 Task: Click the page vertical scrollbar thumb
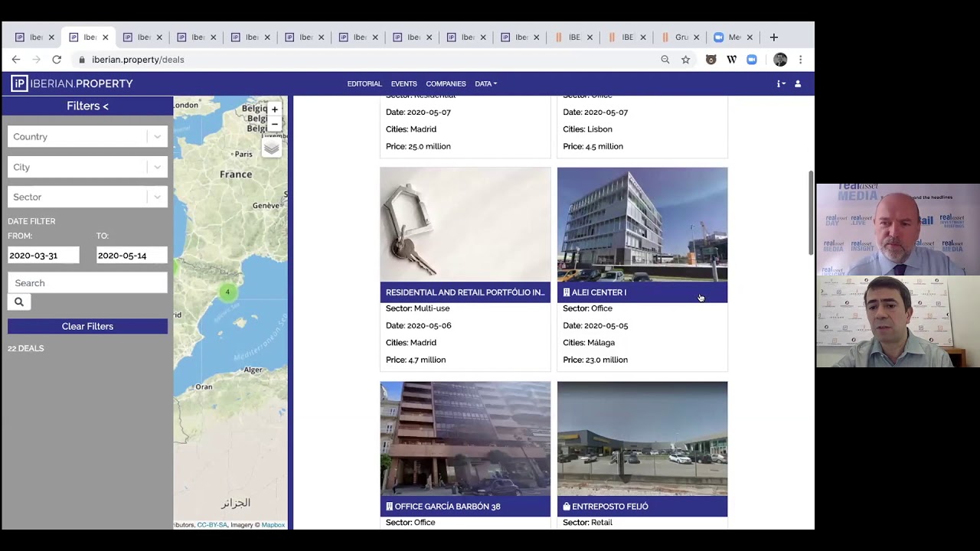point(811,214)
